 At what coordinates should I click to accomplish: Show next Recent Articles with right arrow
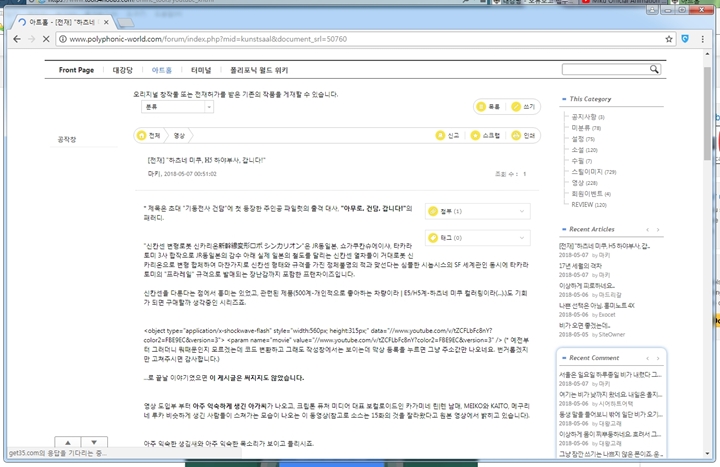coord(658,230)
